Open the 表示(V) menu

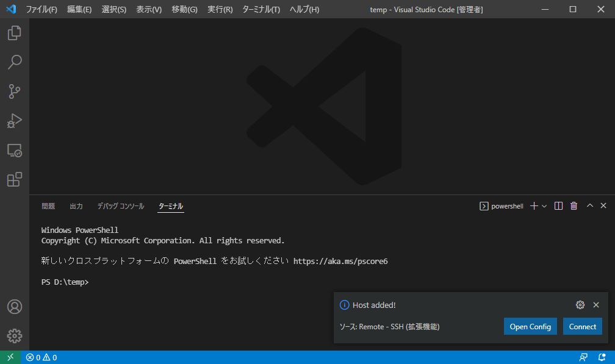[x=149, y=9]
